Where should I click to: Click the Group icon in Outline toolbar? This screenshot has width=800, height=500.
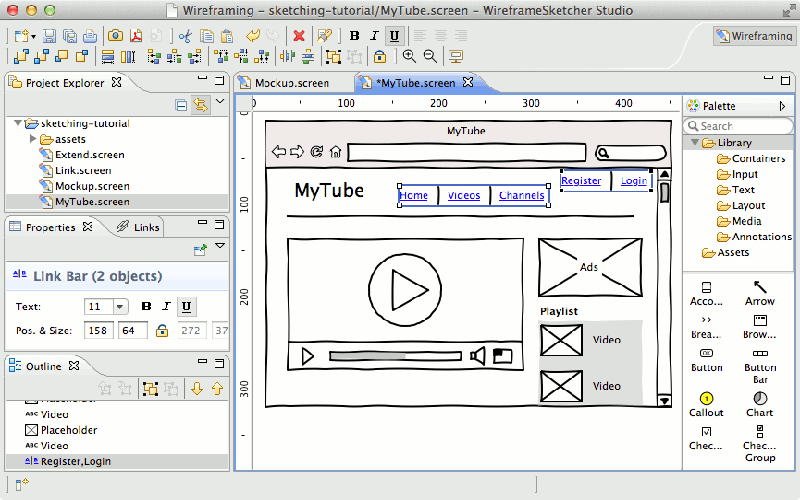[151, 389]
